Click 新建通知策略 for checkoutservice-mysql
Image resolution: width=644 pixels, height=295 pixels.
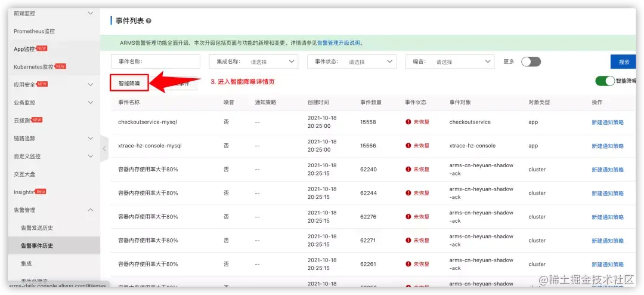coord(608,122)
